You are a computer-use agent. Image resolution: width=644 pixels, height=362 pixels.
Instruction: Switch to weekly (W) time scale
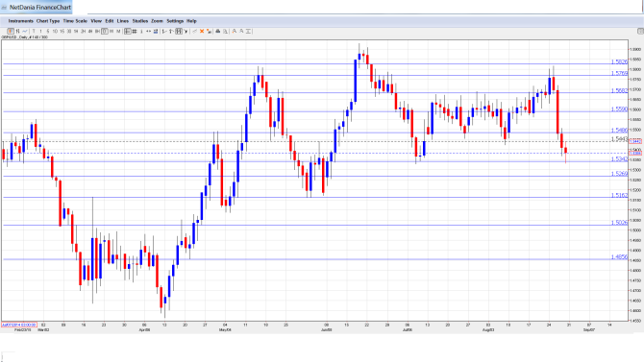111,31
